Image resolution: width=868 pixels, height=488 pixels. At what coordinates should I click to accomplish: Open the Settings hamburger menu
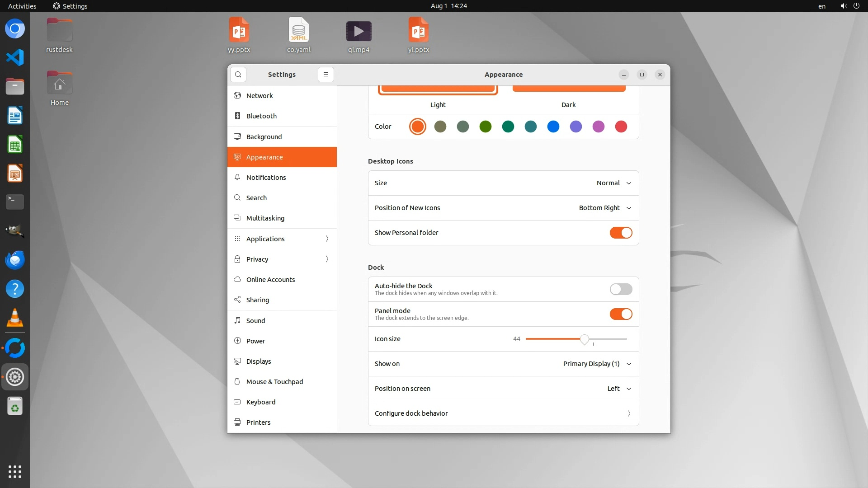(x=325, y=75)
